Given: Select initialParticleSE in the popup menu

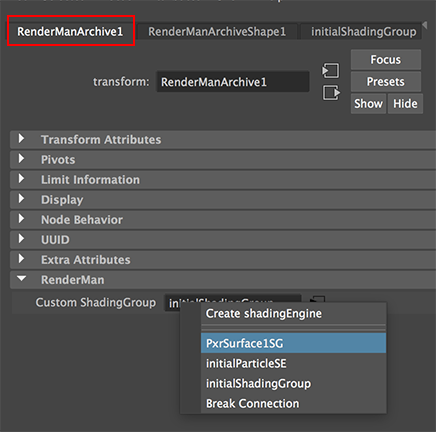Looking at the screenshot, I should point(293,363).
